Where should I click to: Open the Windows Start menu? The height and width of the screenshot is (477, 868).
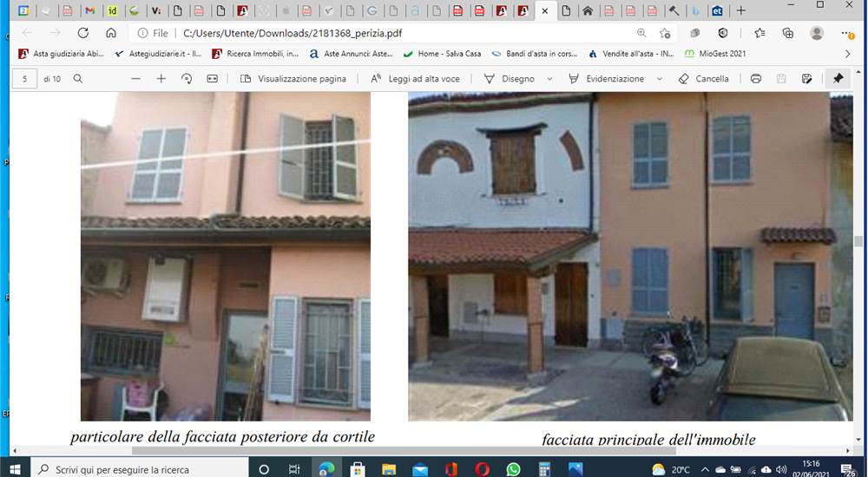(15, 469)
